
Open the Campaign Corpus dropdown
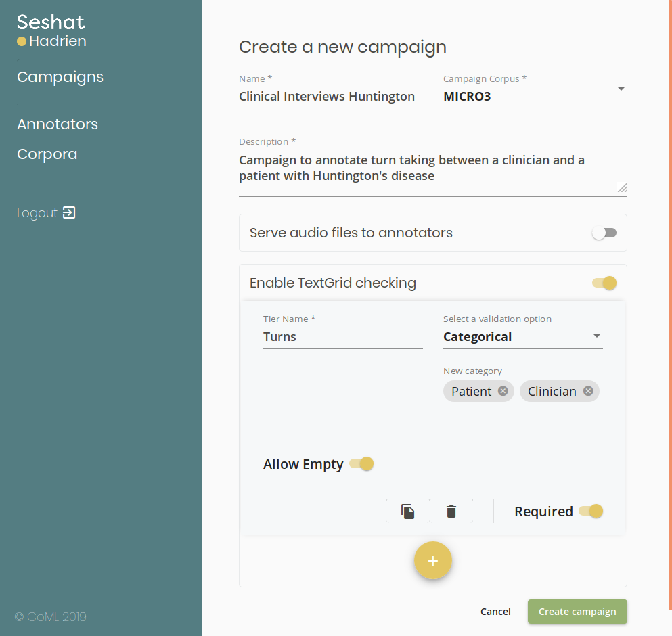(x=535, y=97)
